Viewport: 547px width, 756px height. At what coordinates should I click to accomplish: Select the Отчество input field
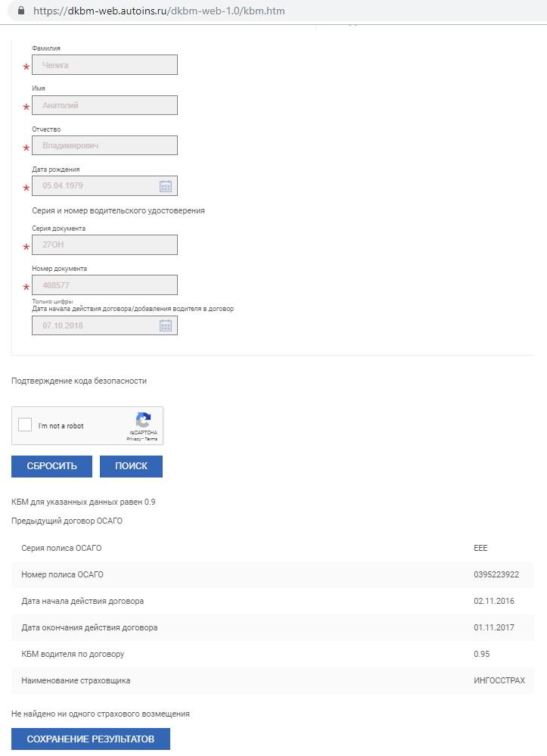(104, 145)
